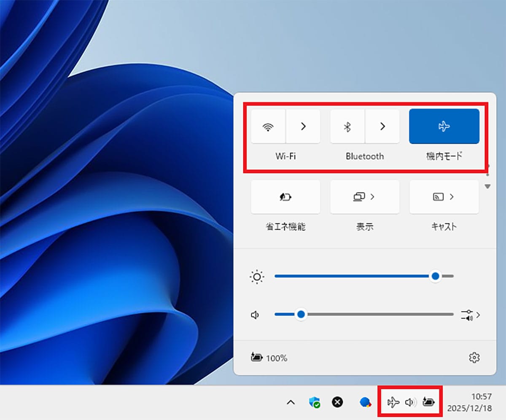The height and width of the screenshot is (420, 506).
Task: Show hidden taskbar icons with the chevron
Action: 291,402
